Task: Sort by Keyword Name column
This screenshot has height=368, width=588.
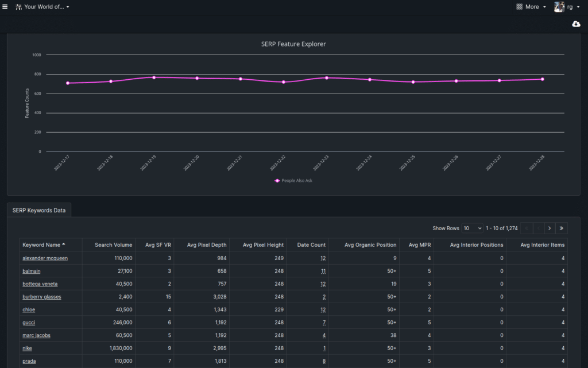Action: click(44, 245)
